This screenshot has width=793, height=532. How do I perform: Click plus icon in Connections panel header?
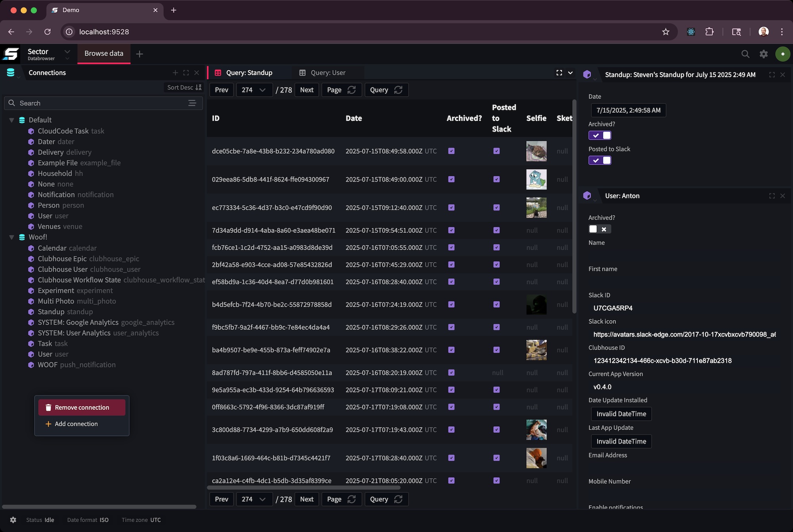(x=175, y=73)
